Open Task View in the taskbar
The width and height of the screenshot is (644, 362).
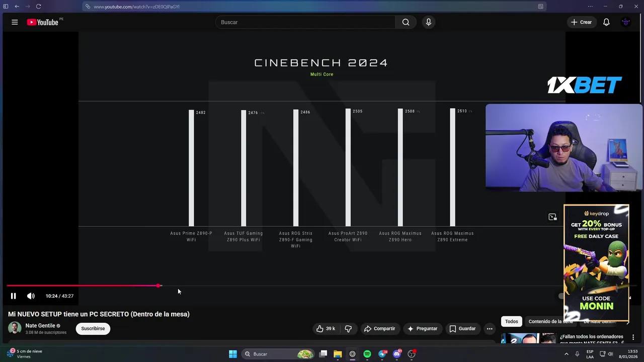tap(324, 354)
